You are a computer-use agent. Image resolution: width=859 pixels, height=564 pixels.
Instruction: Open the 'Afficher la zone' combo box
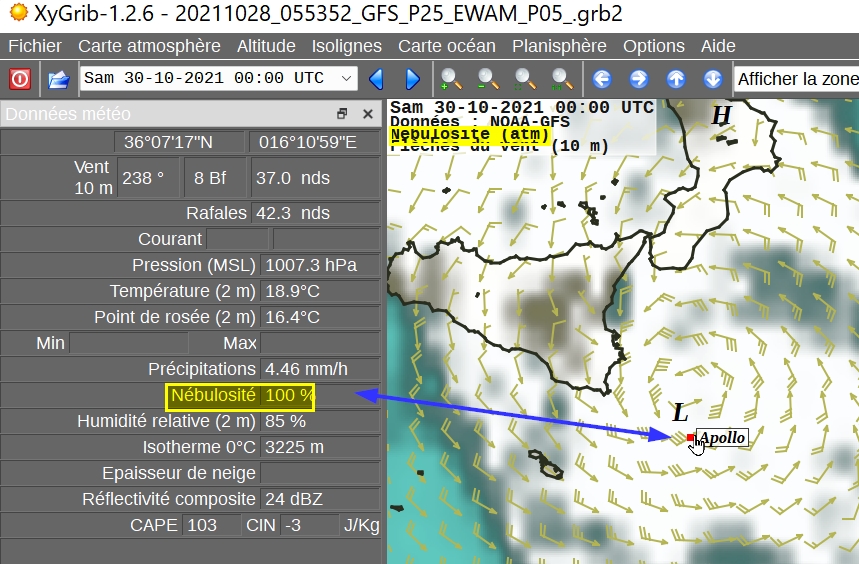click(796, 79)
